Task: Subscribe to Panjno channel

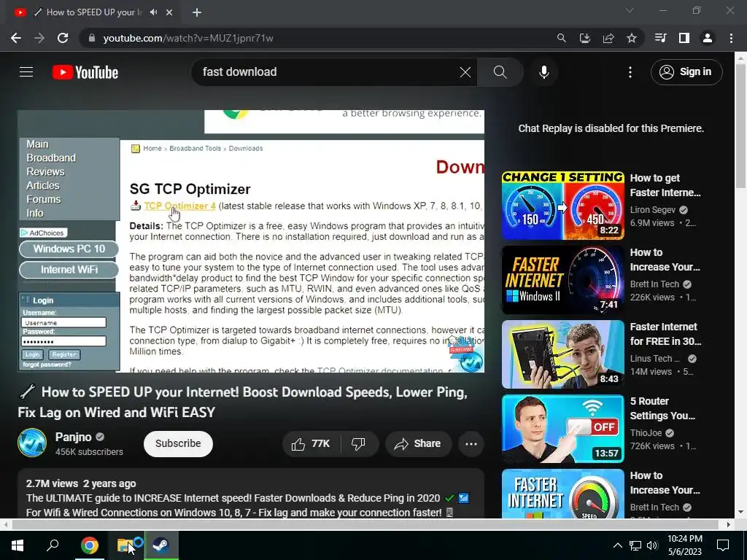Action: (178, 444)
